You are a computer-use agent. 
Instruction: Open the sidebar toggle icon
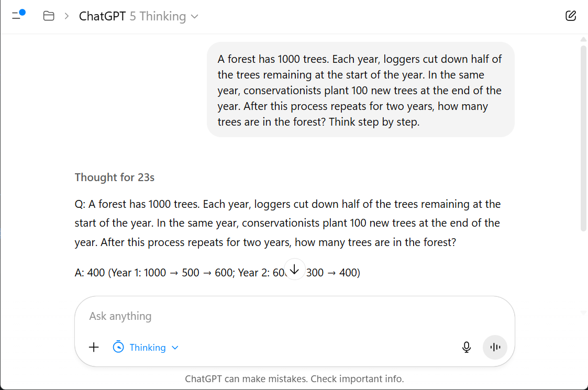pyautogui.click(x=16, y=16)
